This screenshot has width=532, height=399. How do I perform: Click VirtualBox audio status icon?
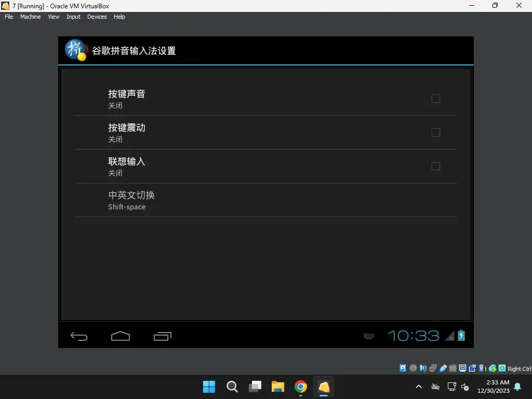pyautogui.click(x=423, y=368)
